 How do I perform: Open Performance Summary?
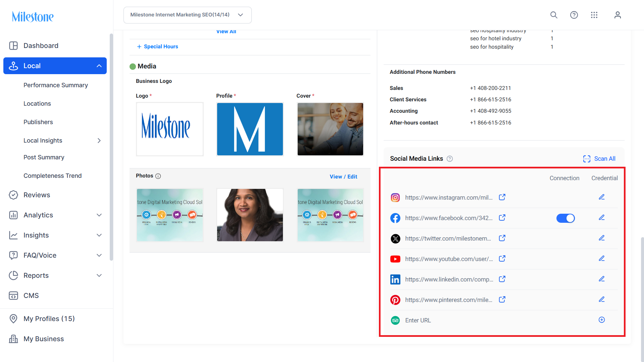pyautogui.click(x=56, y=85)
